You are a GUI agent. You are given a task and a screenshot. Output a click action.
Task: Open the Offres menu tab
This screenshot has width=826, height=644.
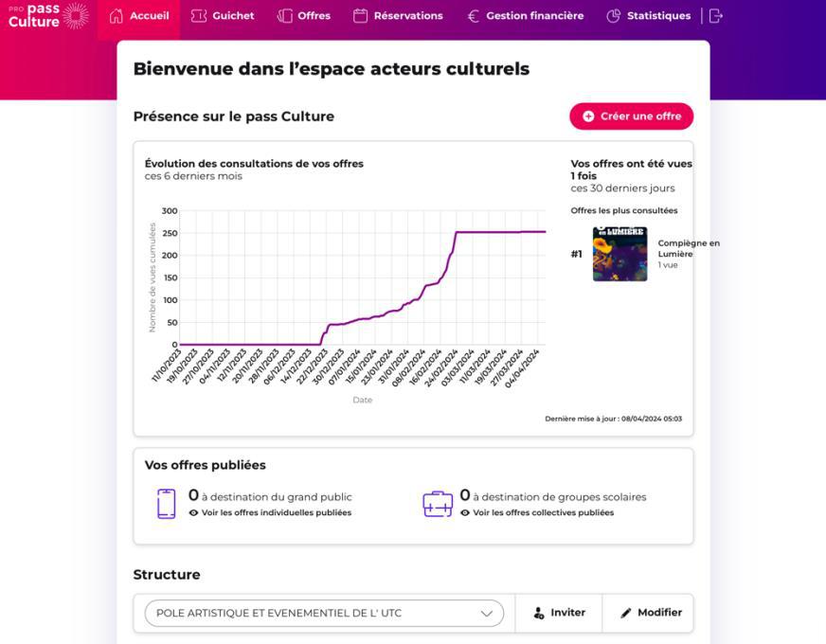click(314, 16)
